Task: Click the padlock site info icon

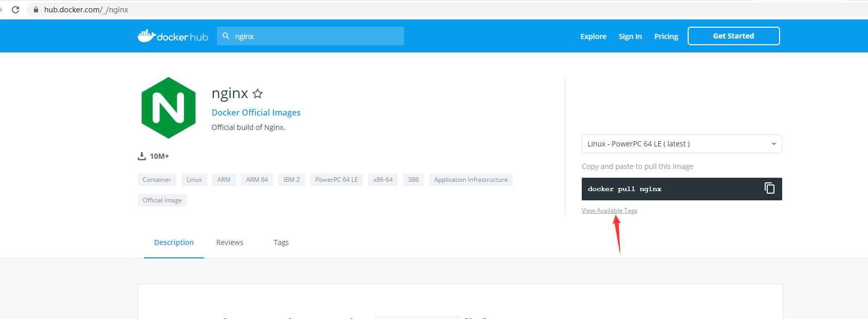Action: coord(36,10)
